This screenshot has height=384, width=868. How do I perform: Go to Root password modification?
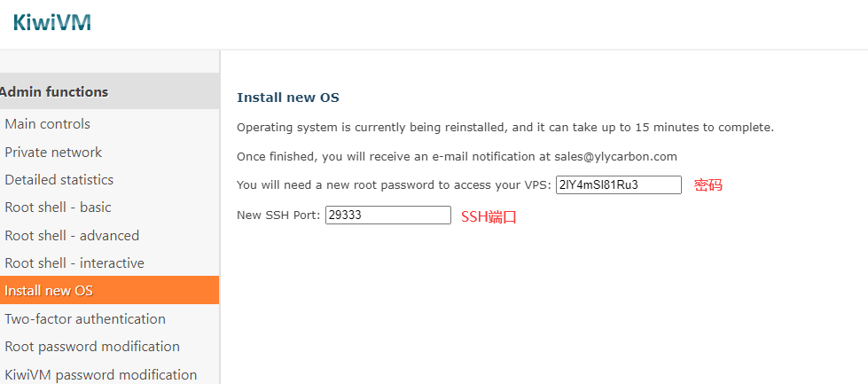[92, 346]
